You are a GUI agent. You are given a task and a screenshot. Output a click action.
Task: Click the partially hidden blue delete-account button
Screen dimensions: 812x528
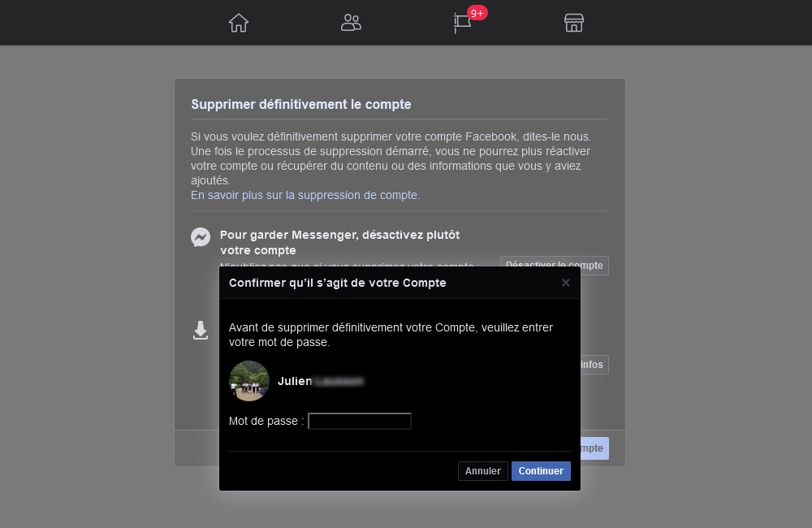click(x=594, y=448)
